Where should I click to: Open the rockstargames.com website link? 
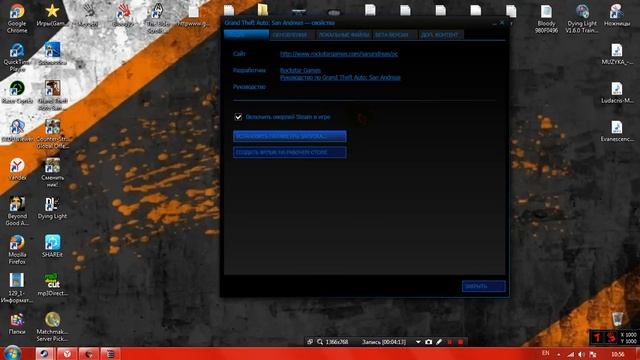click(x=339, y=54)
